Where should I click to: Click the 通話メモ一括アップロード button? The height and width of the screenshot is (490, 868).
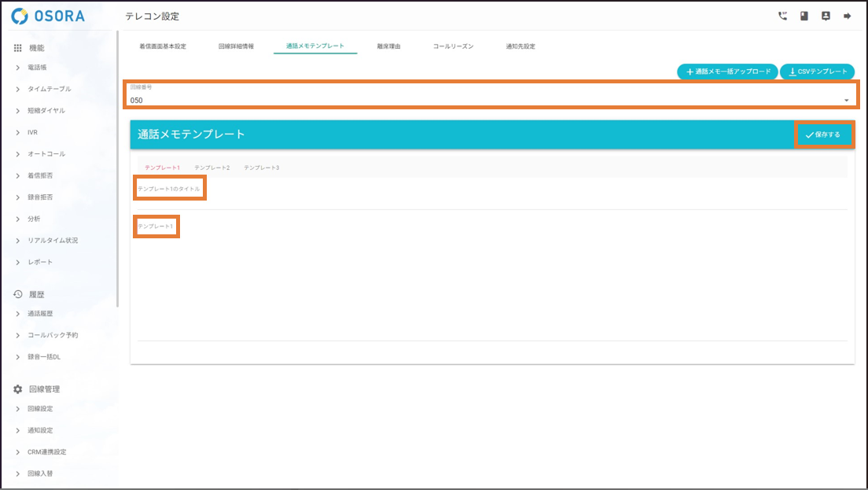point(727,72)
